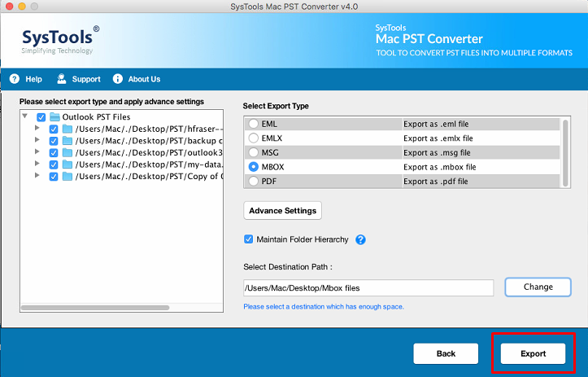
Task: Toggle the Maintain Folder Hierarchy checkbox
Action: tap(248, 239)
